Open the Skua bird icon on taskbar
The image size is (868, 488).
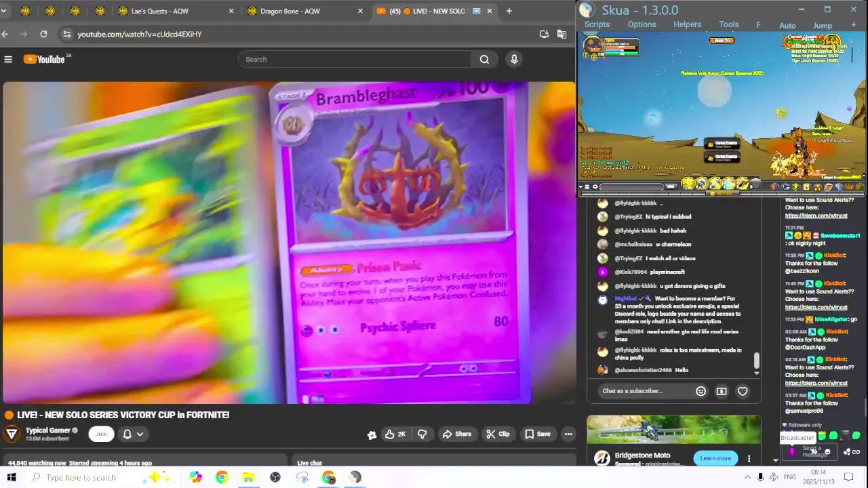[356, 477]
